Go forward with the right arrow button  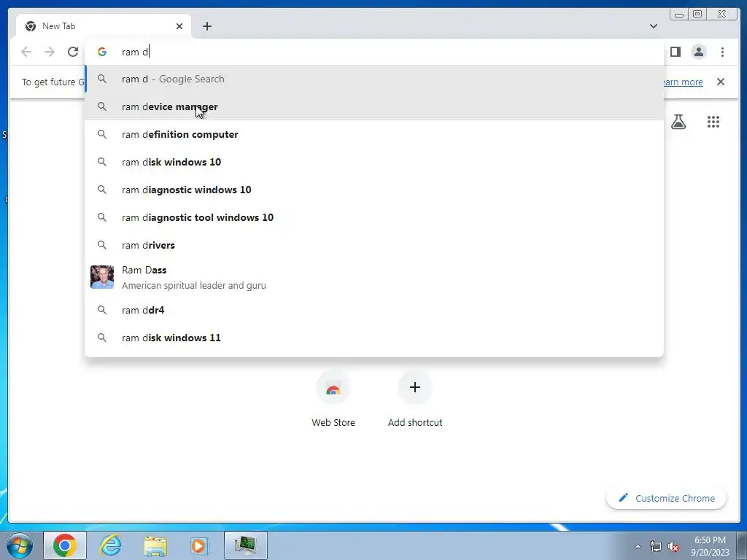(50, 52)
